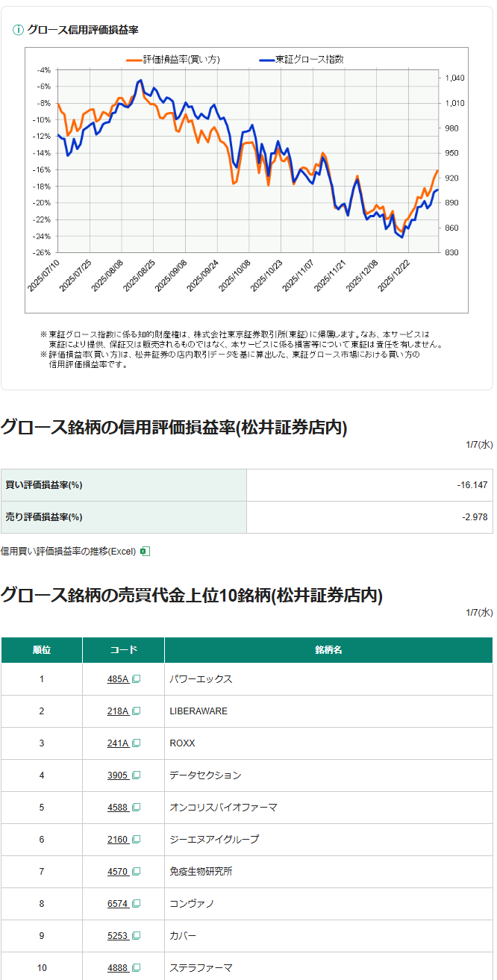Open stock code link 4888 for ステラファーマ

coord(118,968)
